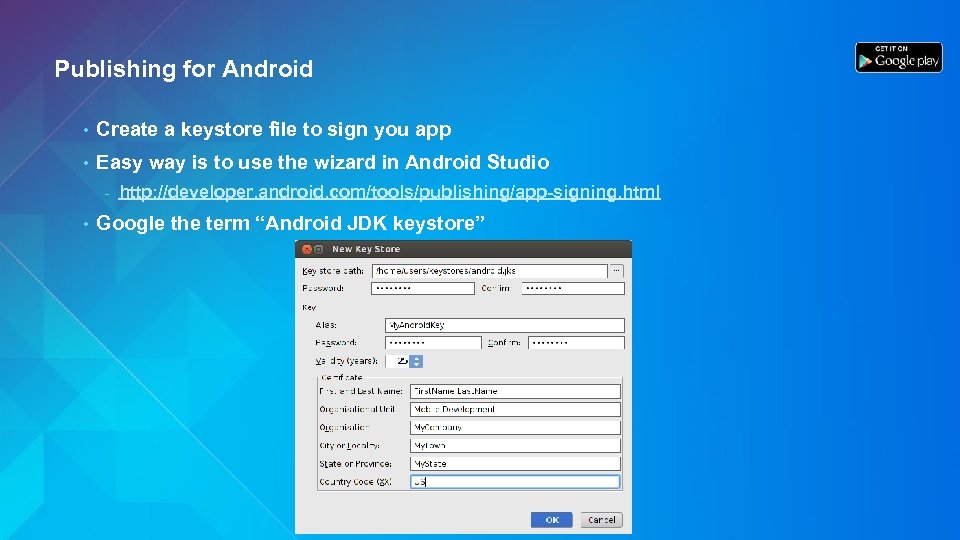Open the Google Play badge
This screenshot has height=540, width=960.
click(898, 58)
